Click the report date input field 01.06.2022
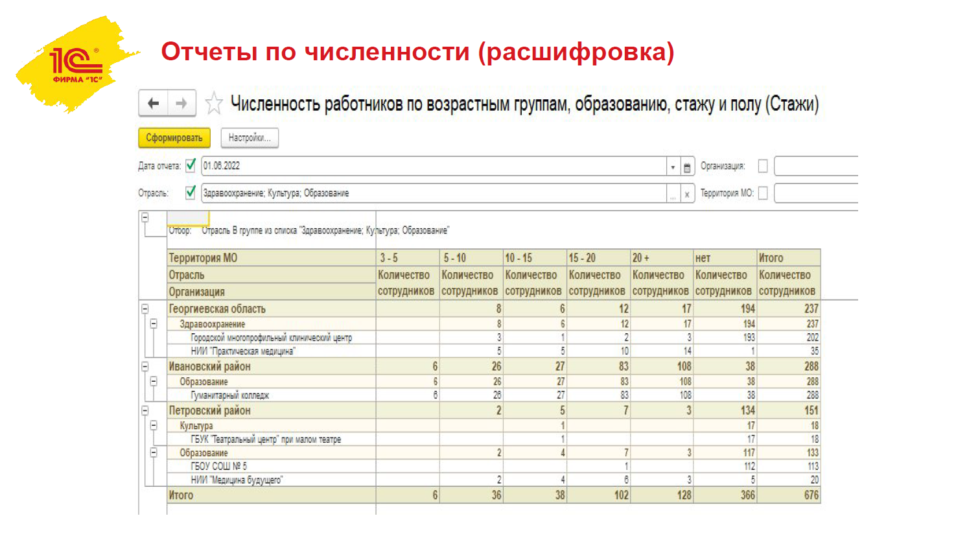This screenshot has width=980, height=551. (434, 167)
